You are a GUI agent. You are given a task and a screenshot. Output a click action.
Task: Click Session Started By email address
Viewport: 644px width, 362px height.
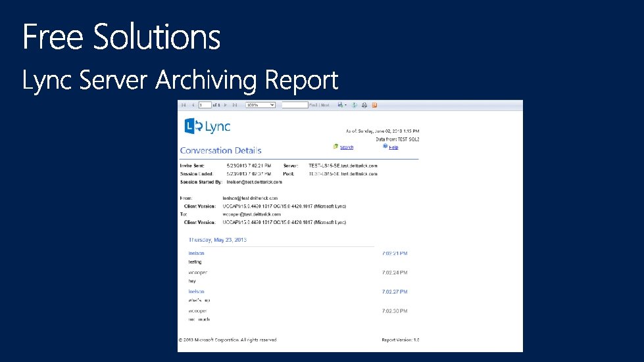click(254, 181)
